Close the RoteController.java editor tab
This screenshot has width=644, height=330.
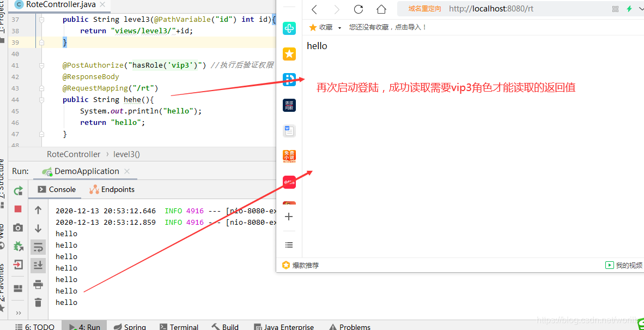(102, 5)
